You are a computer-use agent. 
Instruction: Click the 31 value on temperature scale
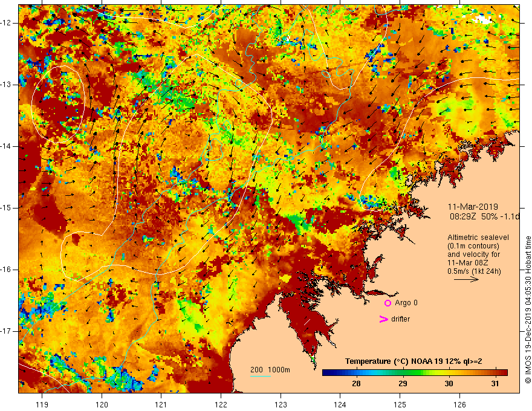(495, 384)
